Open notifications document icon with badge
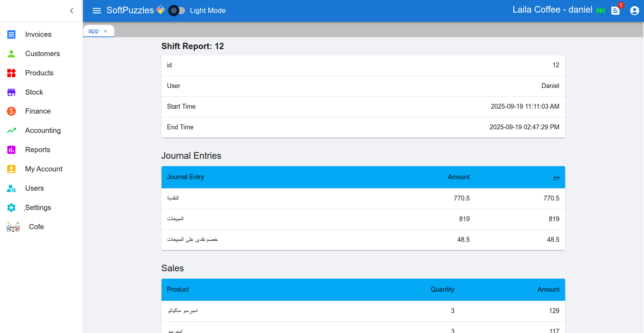This screenshot has width=644, height=333. tap(615, 11)
